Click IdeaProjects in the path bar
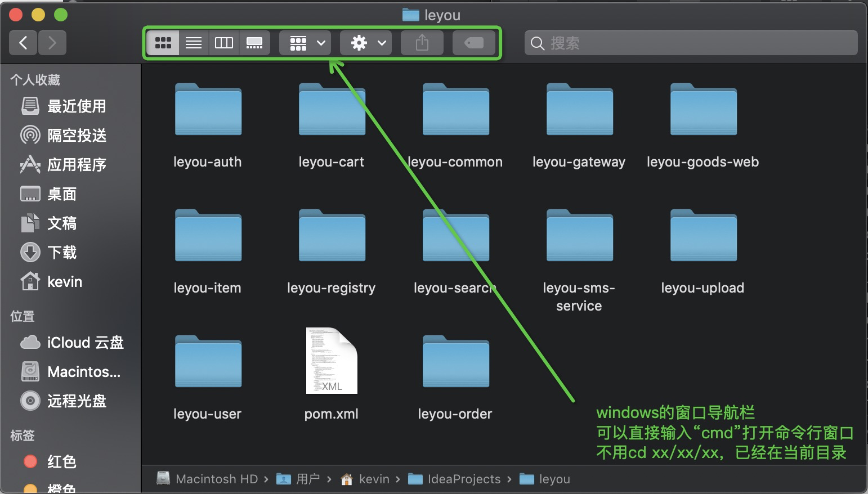 (x=454, y=479)
